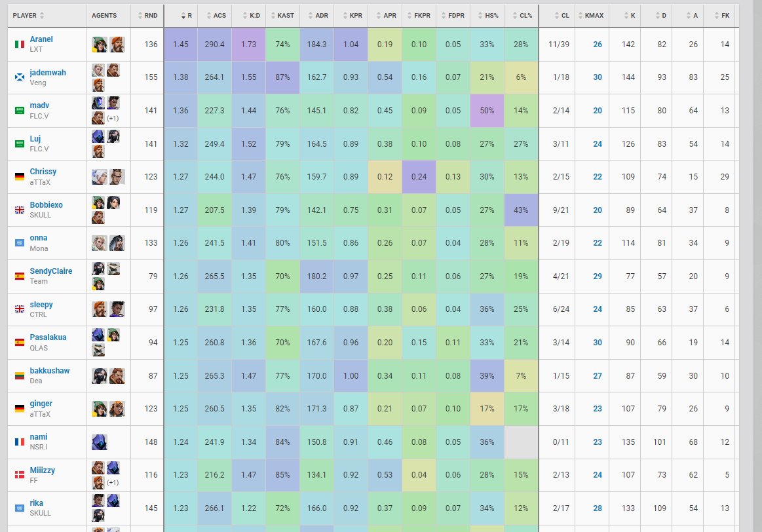Sort by KPR column arrows
This screenshot has height=532, width=762.
coord(345,16)
